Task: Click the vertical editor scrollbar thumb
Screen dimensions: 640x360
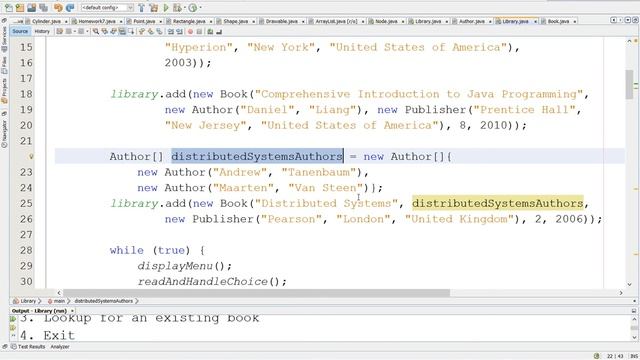Action: [629, 84]
